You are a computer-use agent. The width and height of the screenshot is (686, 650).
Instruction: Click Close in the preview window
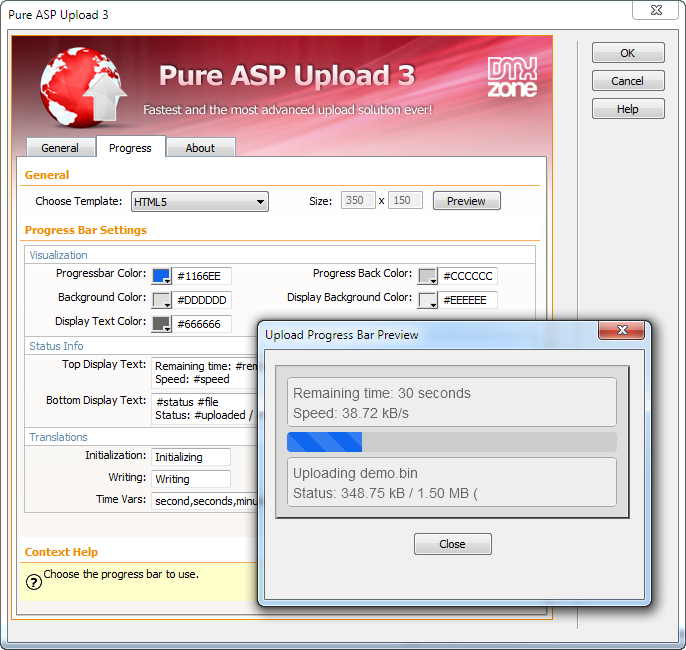(453, 544)
